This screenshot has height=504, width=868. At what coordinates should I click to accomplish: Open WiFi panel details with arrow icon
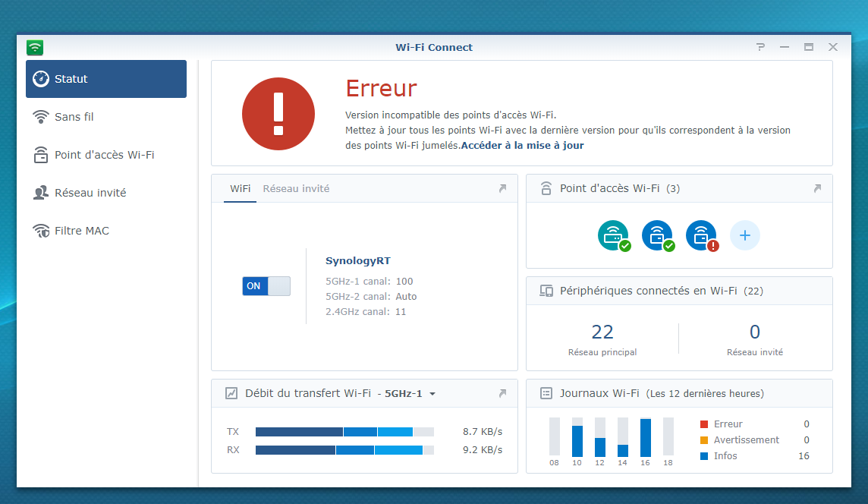click(x=502, y=189)
